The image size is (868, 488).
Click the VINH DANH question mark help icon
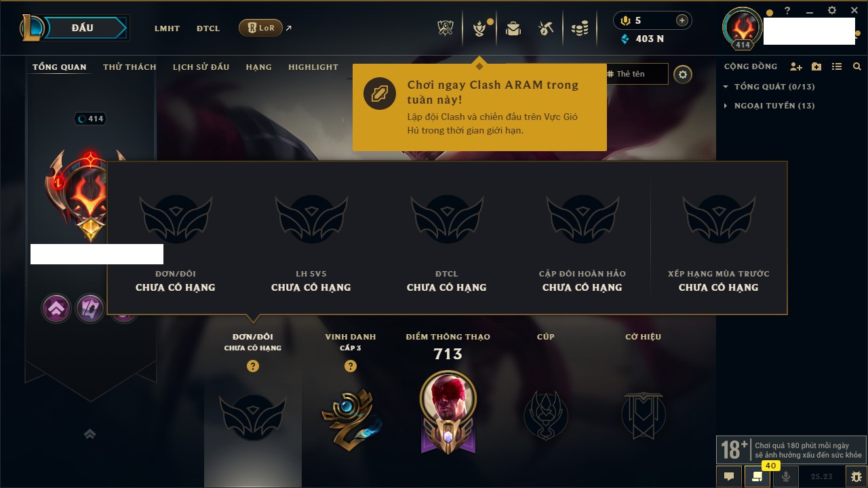(x=350, y=366)
